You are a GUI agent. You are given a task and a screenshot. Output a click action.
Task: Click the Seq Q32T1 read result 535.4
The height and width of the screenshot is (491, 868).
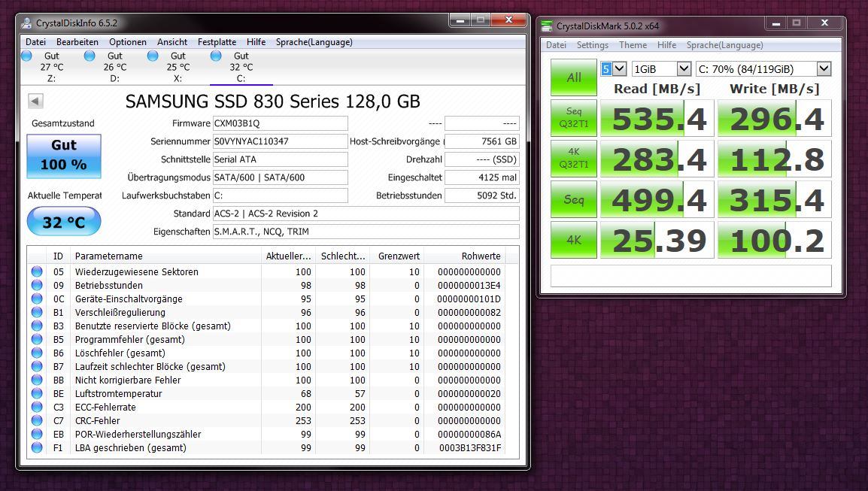click(x=657, y=118)
